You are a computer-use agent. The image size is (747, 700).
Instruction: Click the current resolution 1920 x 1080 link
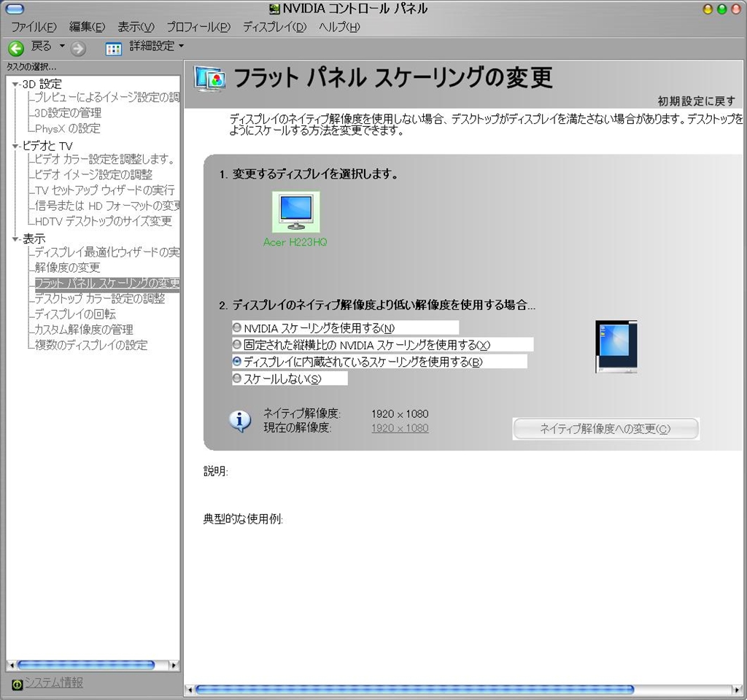tap(400, 428)
